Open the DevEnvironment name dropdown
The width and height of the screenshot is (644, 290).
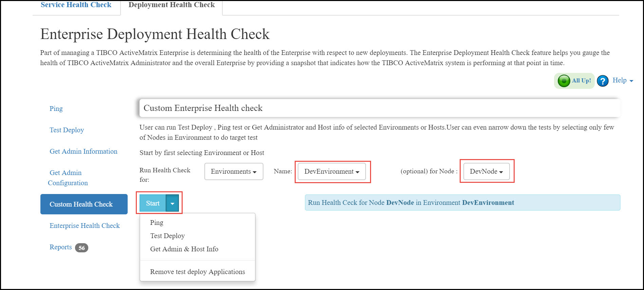pyautogui.click(x=332, y=171)
